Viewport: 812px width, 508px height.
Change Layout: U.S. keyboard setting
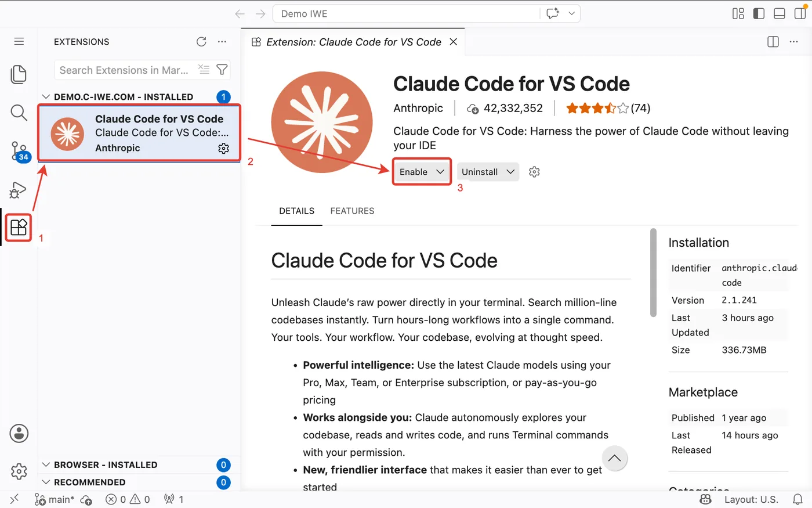[x=751, y=499]
